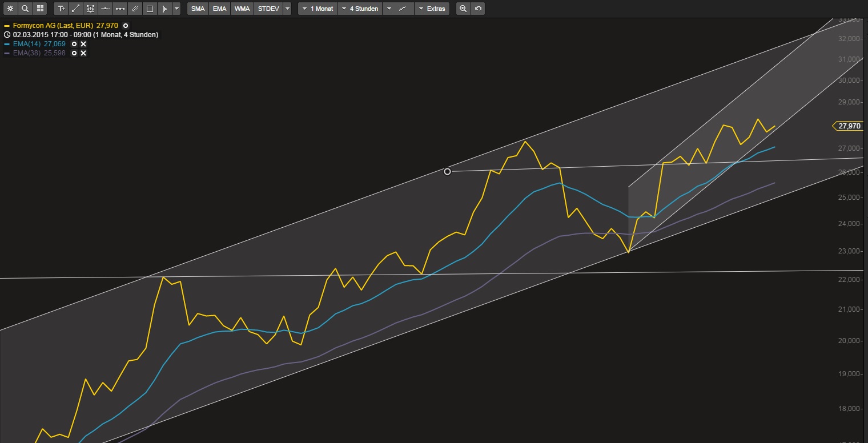Click the yellow Formycon AG color marker

tap(7, 26)
